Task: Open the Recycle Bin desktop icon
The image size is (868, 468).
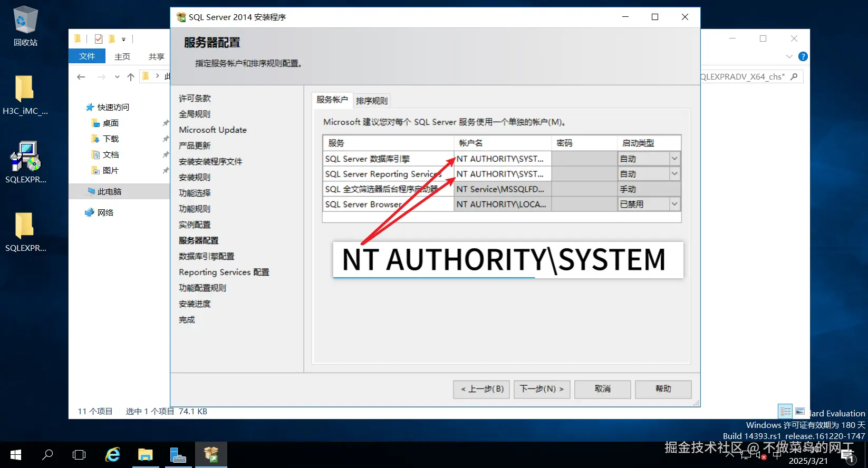Action: [25, 26]
